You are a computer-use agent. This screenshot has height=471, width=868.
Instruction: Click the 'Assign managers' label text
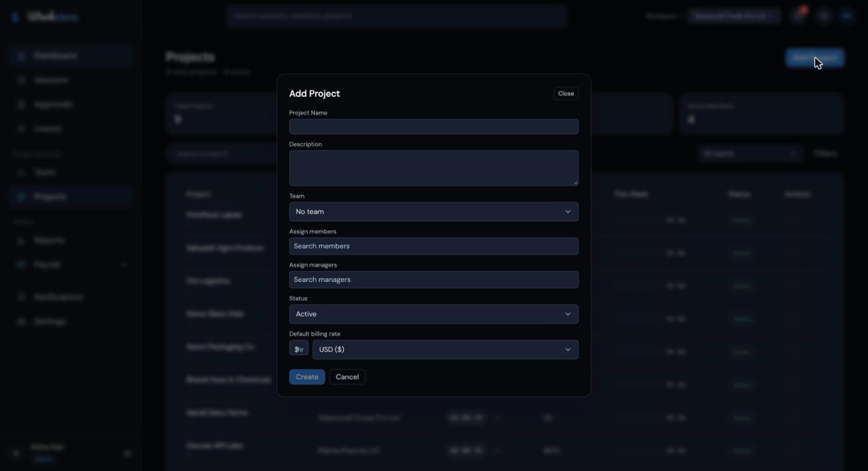[x=313, y=265]
